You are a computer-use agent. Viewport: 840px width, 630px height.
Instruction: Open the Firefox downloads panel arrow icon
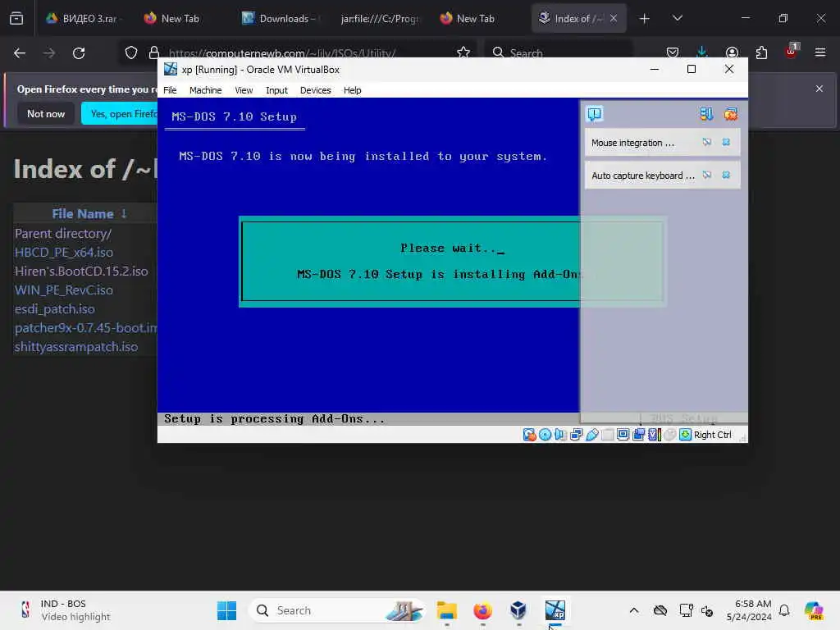tap(702, 52)
